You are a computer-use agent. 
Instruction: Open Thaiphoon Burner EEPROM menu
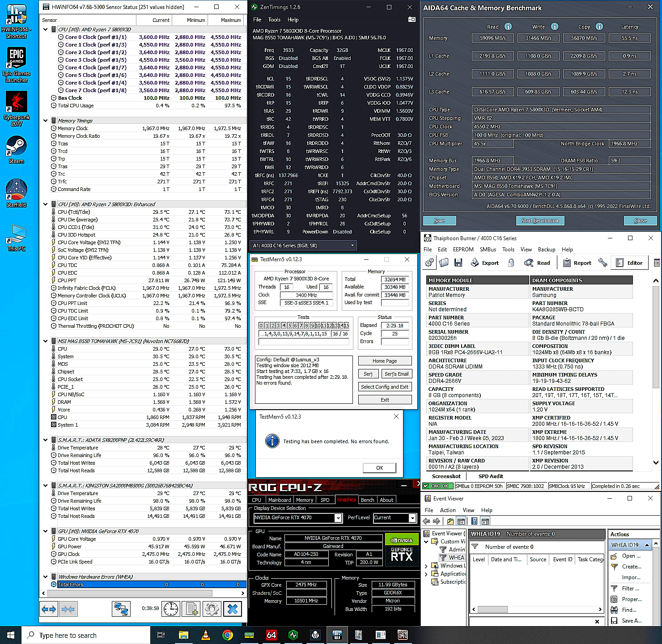click(463, 250)
